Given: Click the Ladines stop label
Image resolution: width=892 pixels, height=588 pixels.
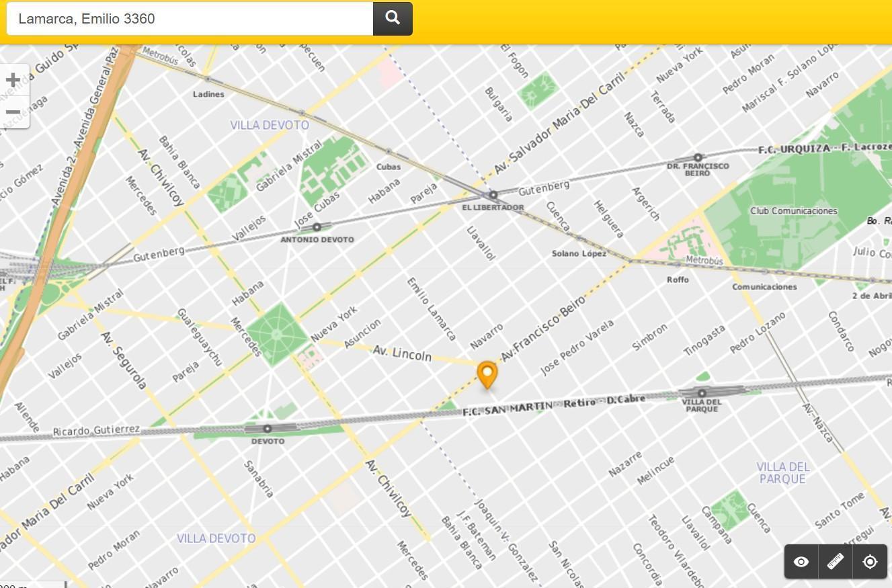Looking at the screenshot, I should 208,94.
